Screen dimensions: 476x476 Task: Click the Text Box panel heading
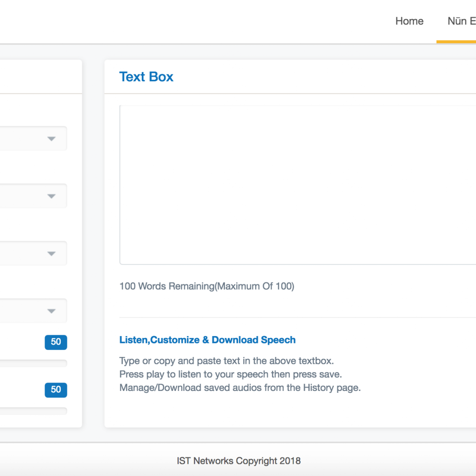point(146,77)
